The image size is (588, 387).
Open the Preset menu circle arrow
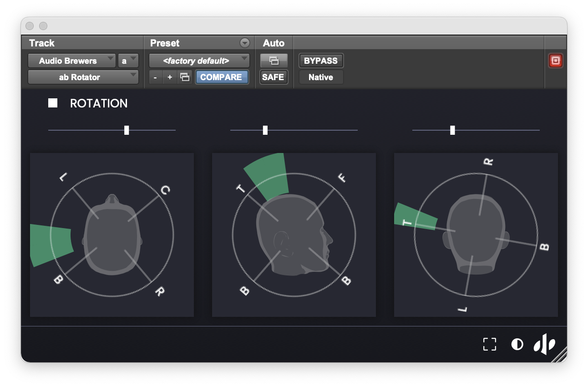tap(245, 43)
